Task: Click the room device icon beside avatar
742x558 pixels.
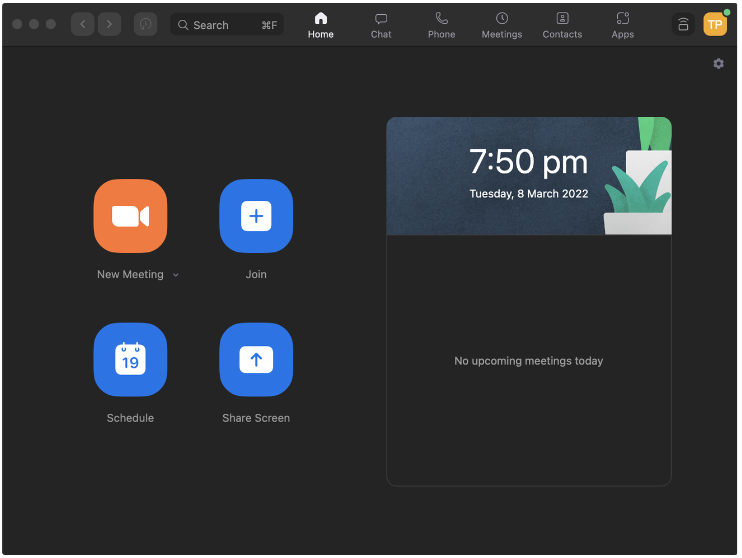Action: pos(683,24)
